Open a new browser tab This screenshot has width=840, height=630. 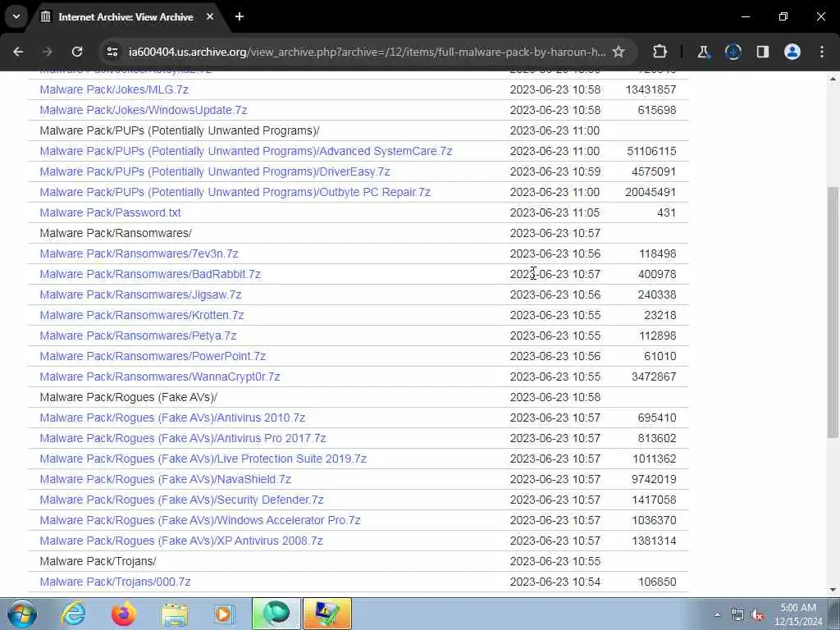[240, 16]
